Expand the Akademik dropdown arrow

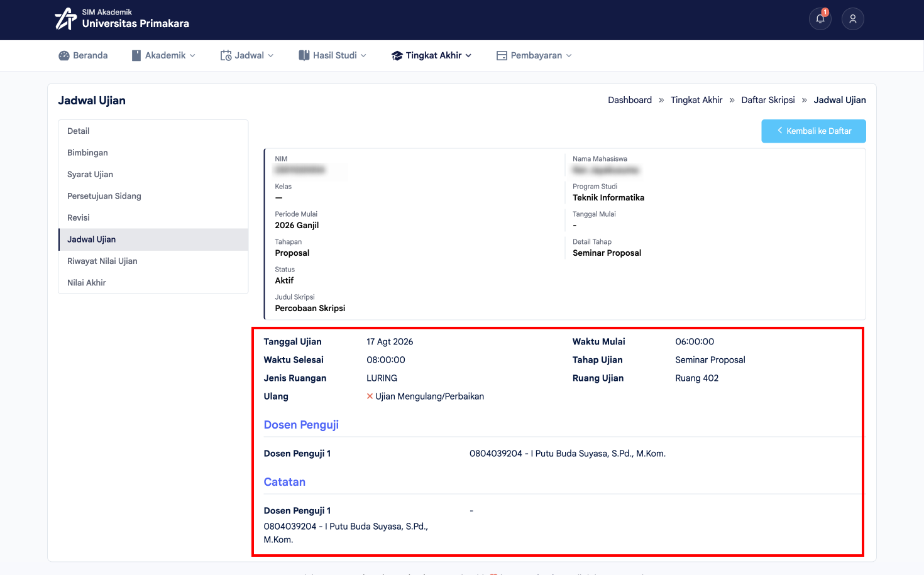(192, 55)
